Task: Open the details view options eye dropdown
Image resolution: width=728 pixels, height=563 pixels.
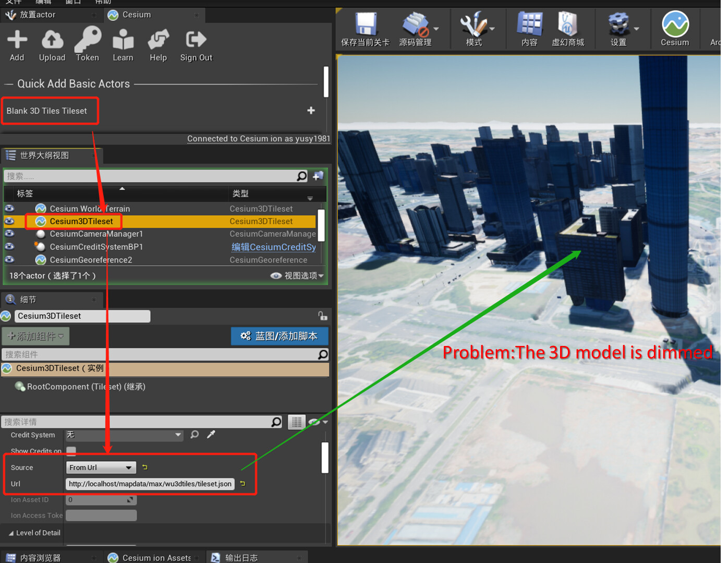Action: click(318, 422)
